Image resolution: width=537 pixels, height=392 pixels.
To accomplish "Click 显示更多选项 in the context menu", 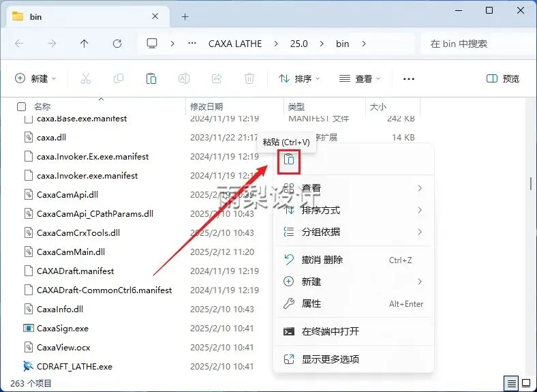I will pyautogui.click(x=354, y=359).
